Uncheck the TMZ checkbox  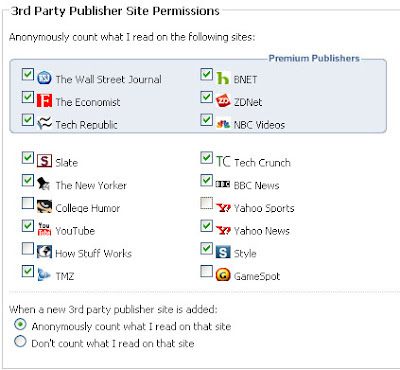(28, 271)
